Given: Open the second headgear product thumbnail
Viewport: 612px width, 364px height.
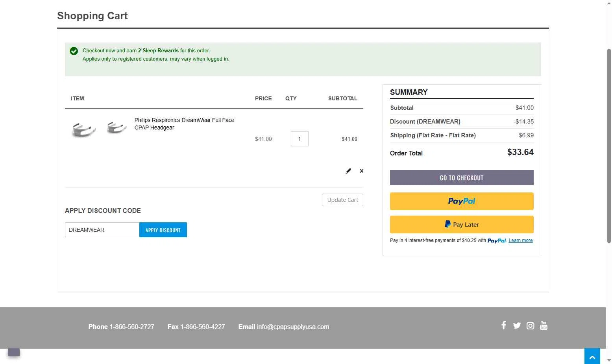Looking at the screenshot, I should 116,127.
